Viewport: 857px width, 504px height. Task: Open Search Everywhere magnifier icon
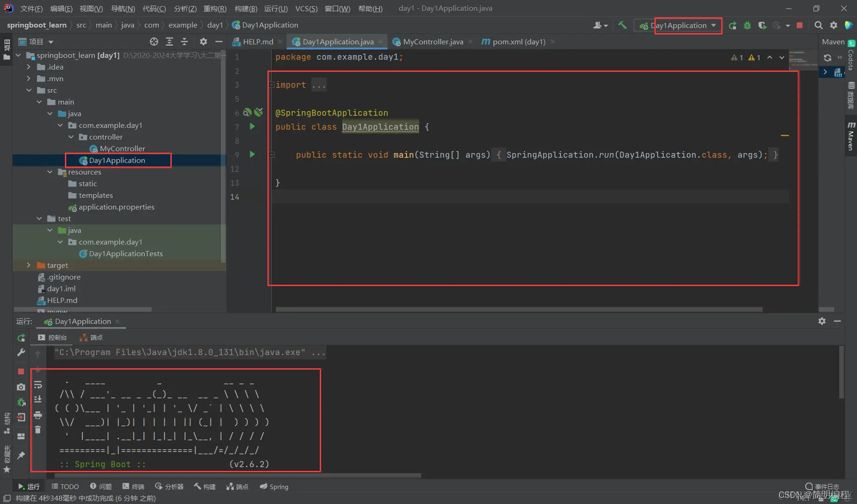(x=818, y=25)
